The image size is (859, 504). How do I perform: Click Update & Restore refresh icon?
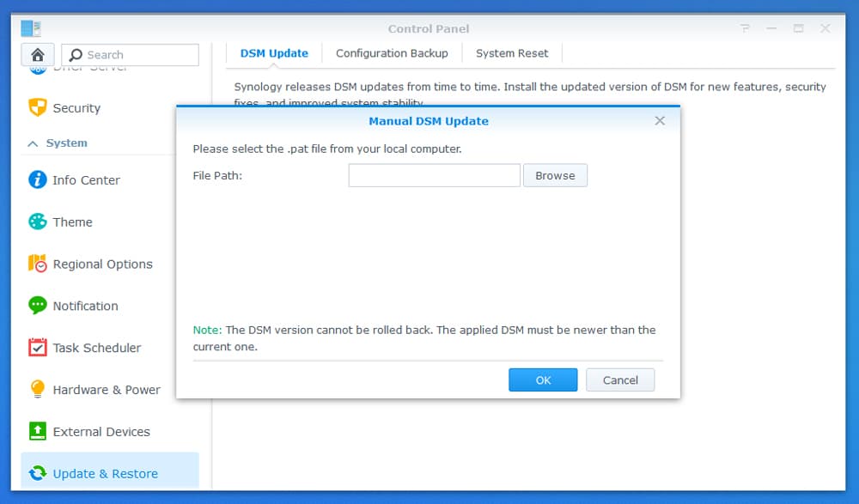(37, 473)
